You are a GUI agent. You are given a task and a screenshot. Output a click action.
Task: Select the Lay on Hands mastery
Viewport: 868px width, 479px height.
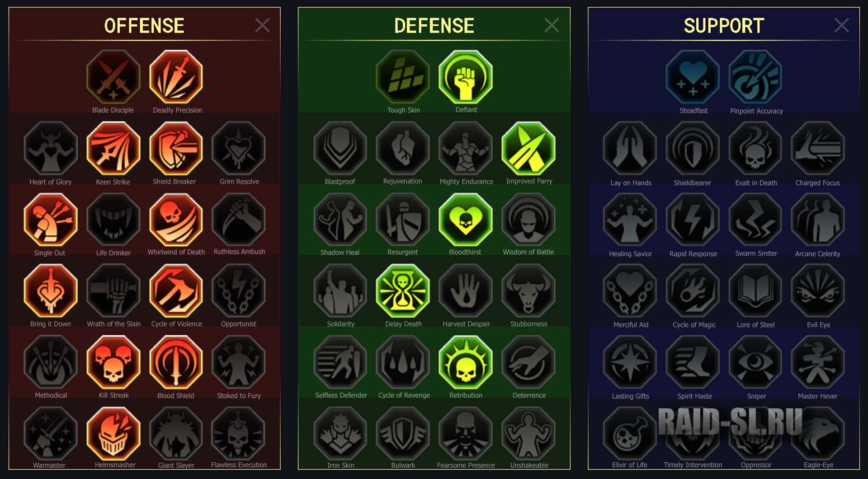click(x=630, y=148)
